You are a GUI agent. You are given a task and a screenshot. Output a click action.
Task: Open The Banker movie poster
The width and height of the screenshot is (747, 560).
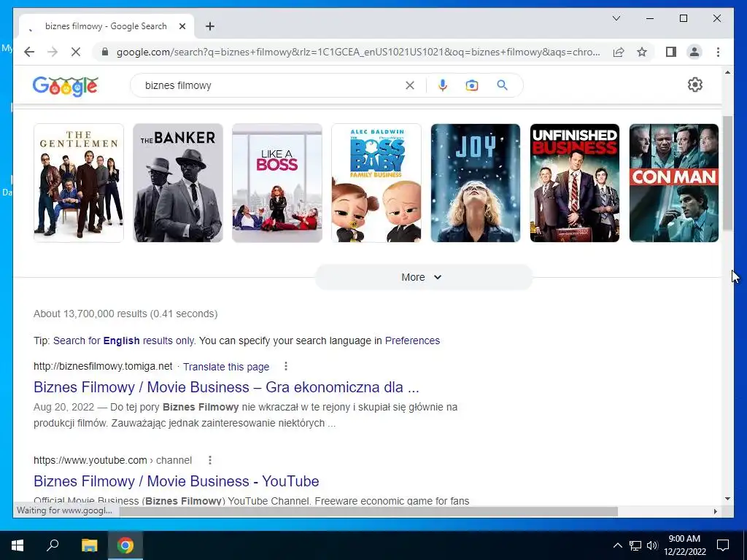178,183
